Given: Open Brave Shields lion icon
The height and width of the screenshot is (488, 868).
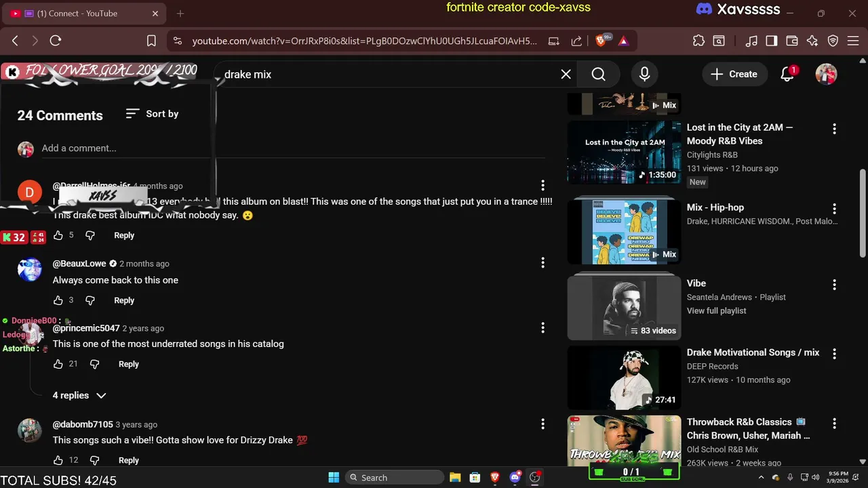Looking at the screenshot, I should (x=601, y=41).
